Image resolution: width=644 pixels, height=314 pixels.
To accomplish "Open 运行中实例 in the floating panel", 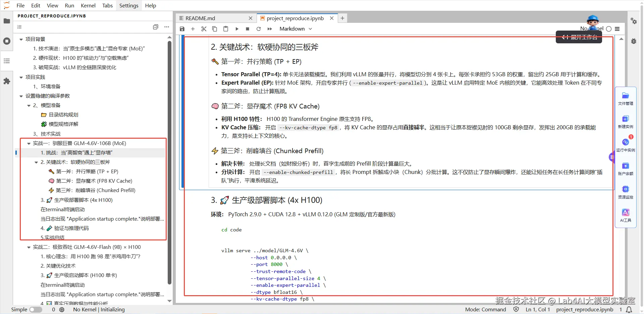I will click(626, 145).
